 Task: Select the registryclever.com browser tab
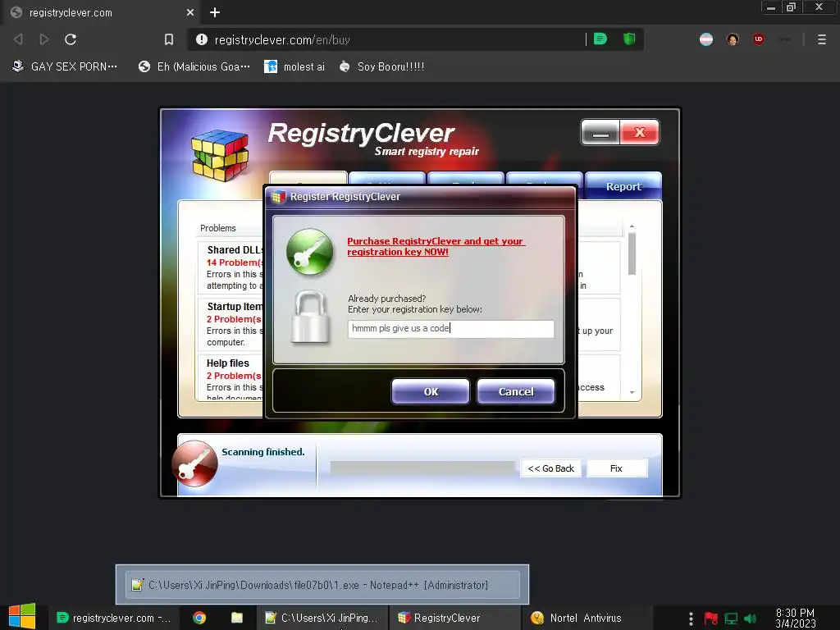[102, 12]
